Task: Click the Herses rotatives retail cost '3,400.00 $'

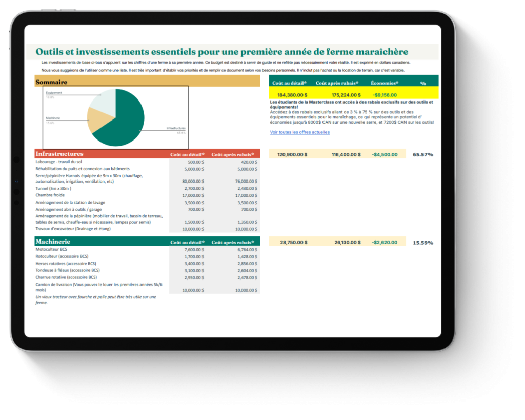Action: [x=194, y=264]
